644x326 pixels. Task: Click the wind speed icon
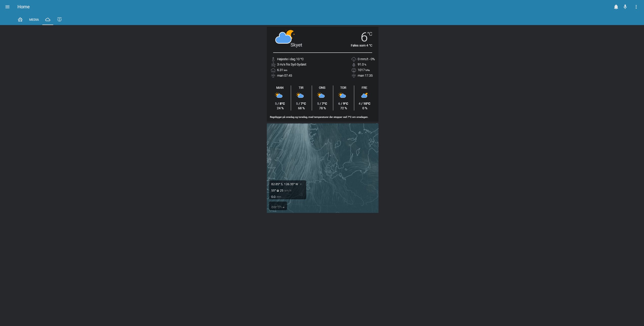tap(273, 65)
